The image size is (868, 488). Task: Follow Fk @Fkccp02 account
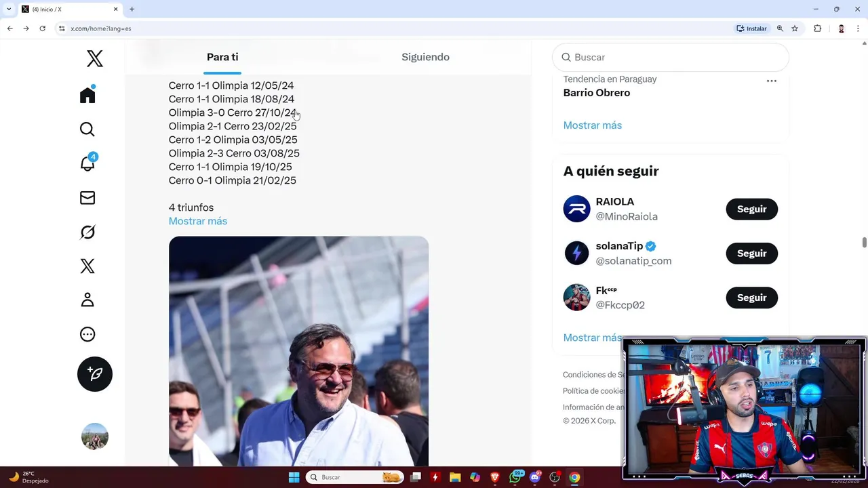tap(751, 298)
